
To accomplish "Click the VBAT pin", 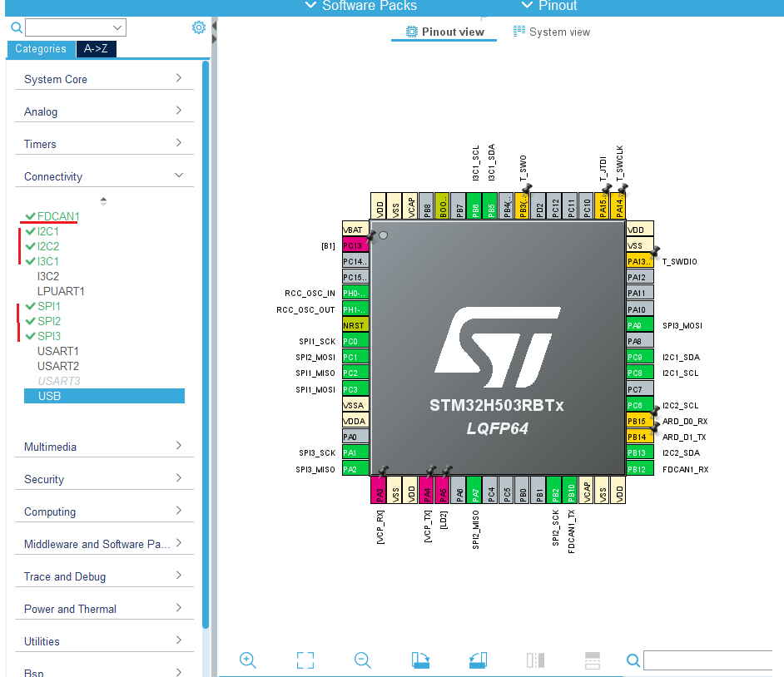I will click(x=355, y=230).
